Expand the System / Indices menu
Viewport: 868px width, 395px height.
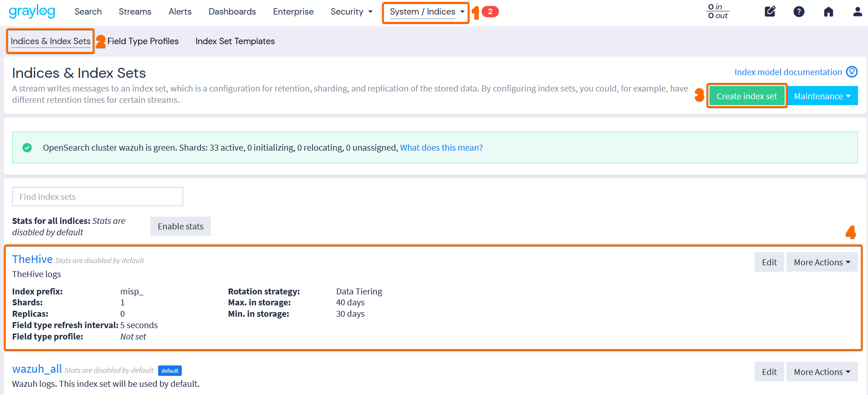(x=427, y=11)
